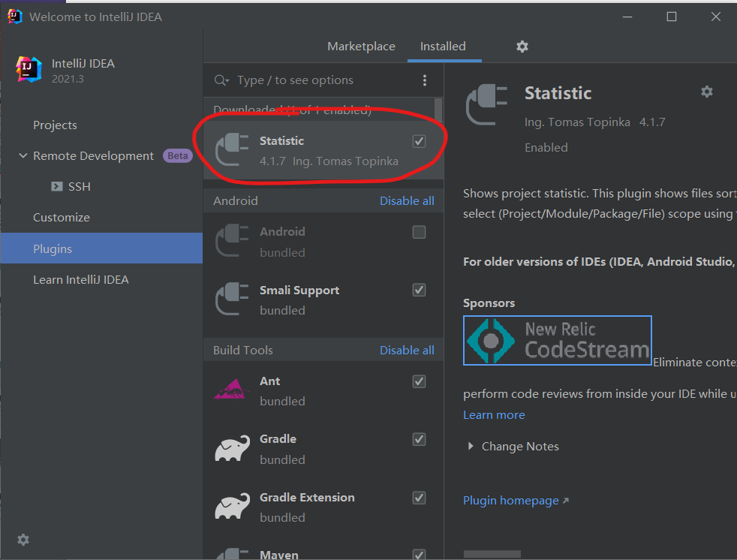Select Plugins in the sidebar

coord(101,248)
